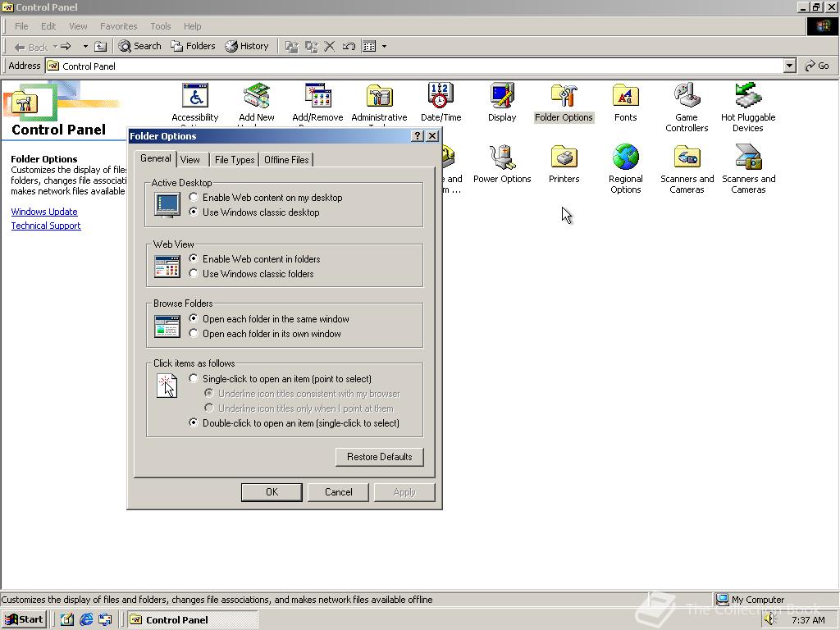This screenshot has height=630, width=840.
Task: Select Single-click to open an item
Action: 281,379
